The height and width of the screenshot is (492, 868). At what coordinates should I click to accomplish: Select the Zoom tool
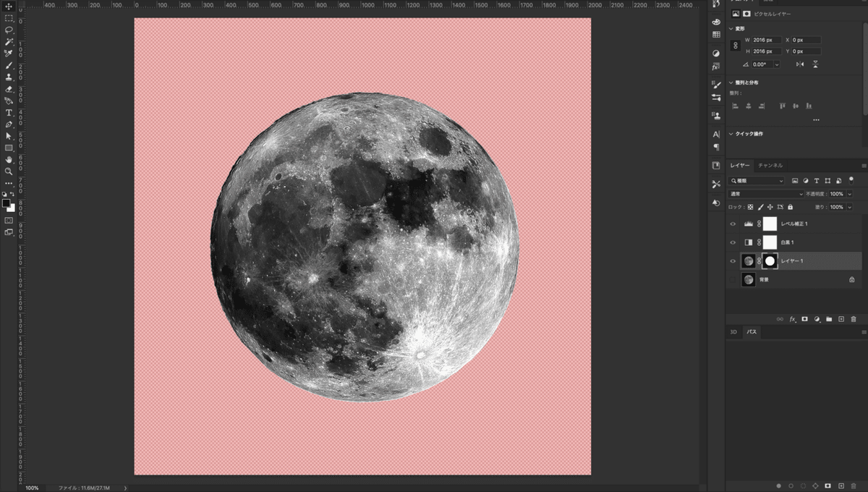9,171
